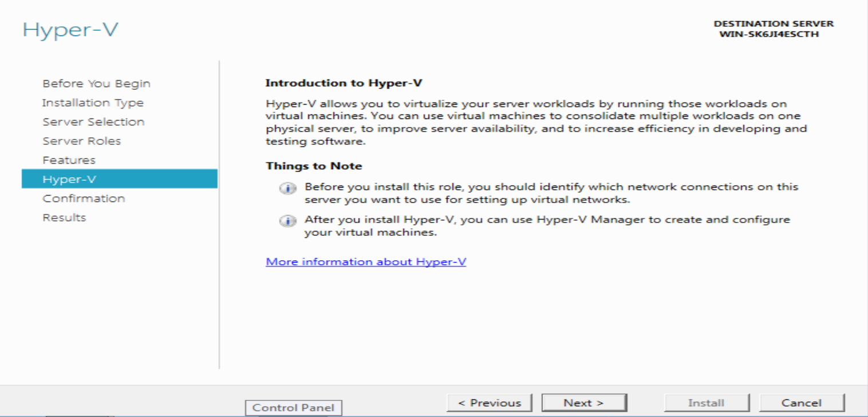The image size is (868, 417).
Task: Click the 'After you install Hyper-V' note
Action: tap(547, 226)
